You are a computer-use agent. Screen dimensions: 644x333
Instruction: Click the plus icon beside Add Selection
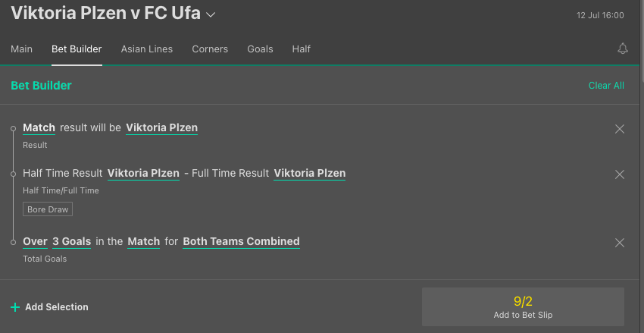click(x=15, y=307)
